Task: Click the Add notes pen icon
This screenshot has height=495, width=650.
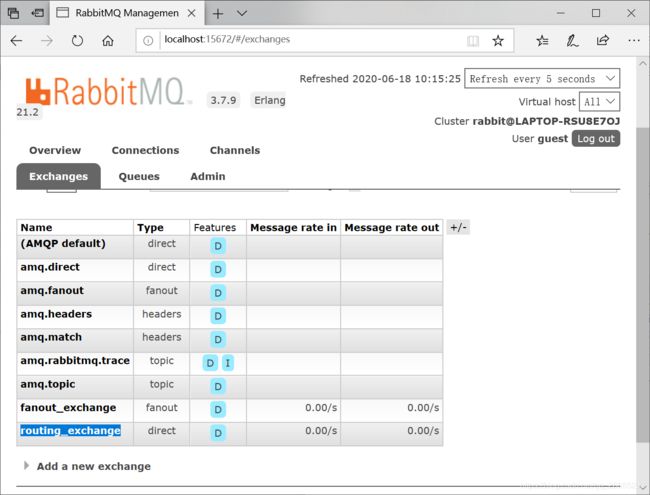Action: point(572,41)
